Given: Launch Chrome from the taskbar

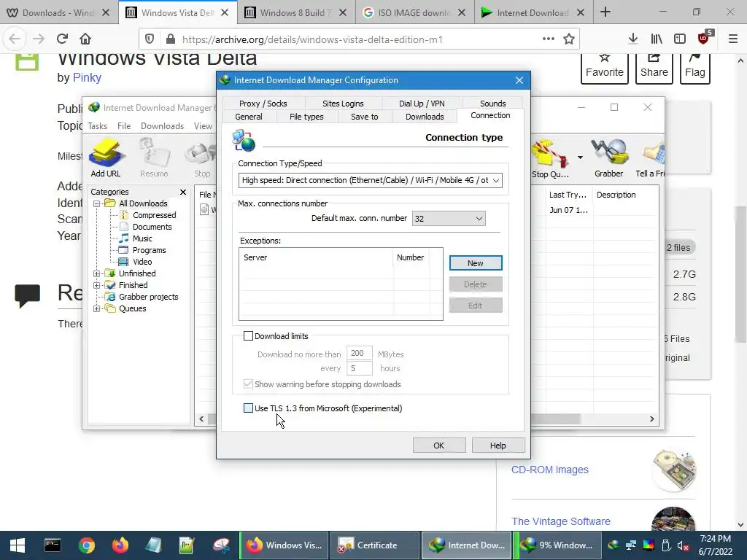Looking at the screenshot, I should pos(87,545).
